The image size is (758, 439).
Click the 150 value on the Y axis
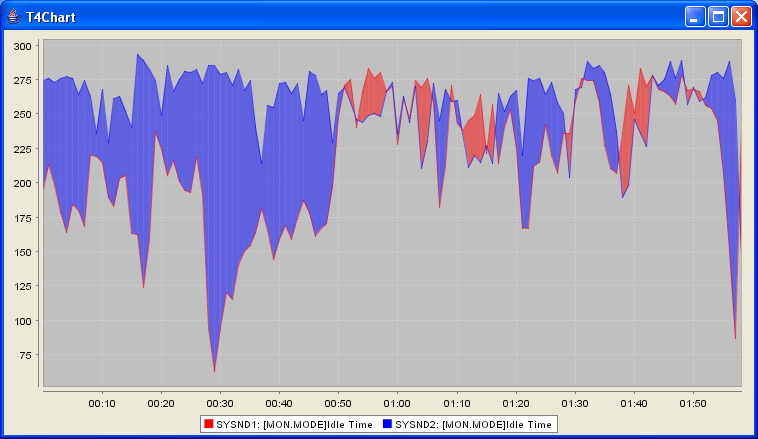[22, 252]
